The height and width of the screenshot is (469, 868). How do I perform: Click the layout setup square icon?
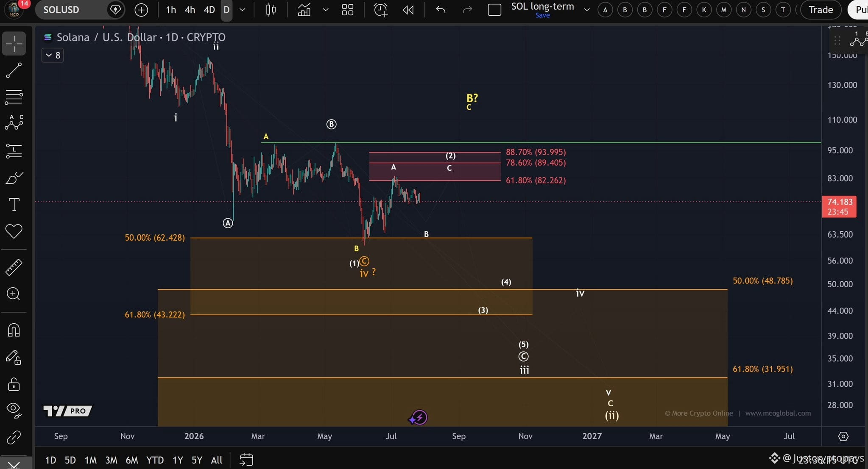(494, 10)
